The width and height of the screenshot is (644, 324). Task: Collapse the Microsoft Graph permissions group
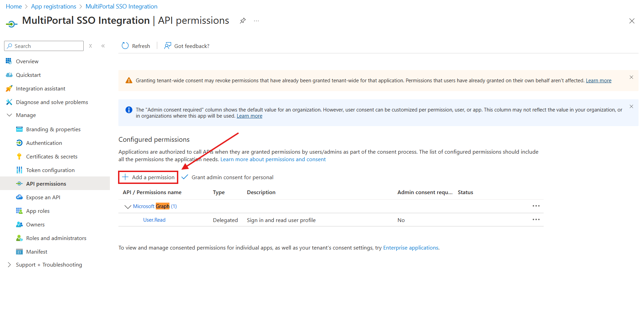(x=128, y=206)
